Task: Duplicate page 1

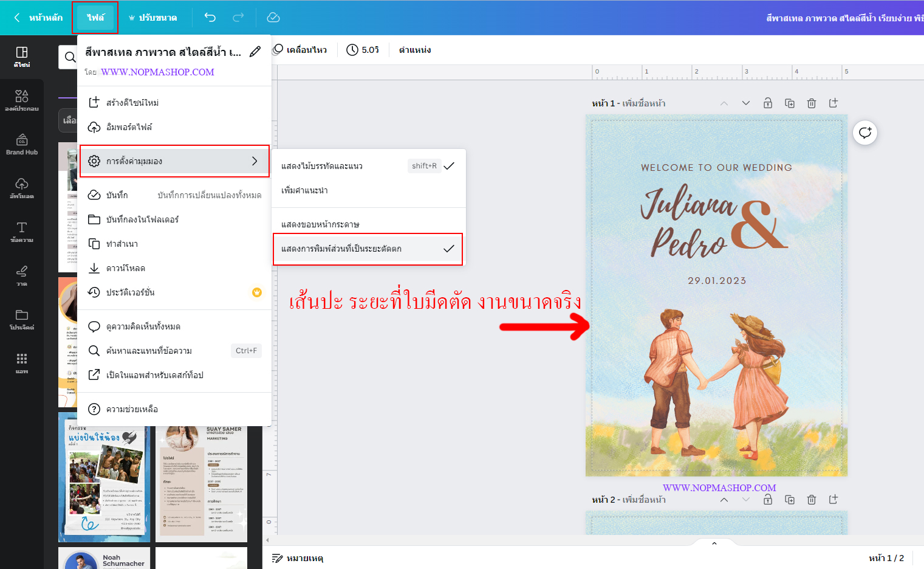Action: [790, 103]
